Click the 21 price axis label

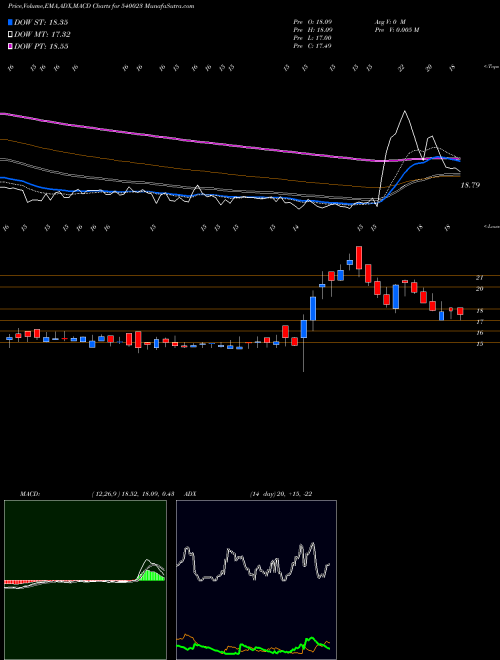pos(479,278)
